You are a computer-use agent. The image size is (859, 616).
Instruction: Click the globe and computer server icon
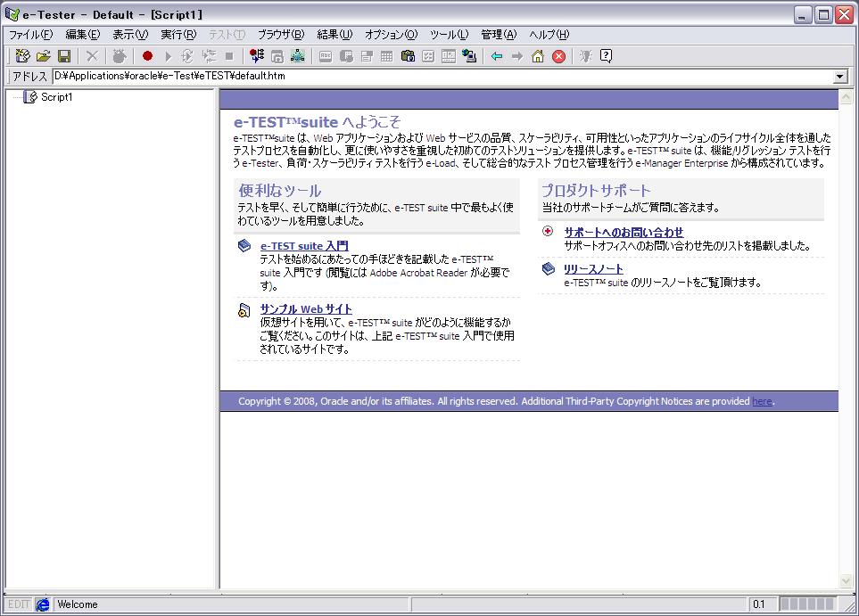[x=469, y=56]
